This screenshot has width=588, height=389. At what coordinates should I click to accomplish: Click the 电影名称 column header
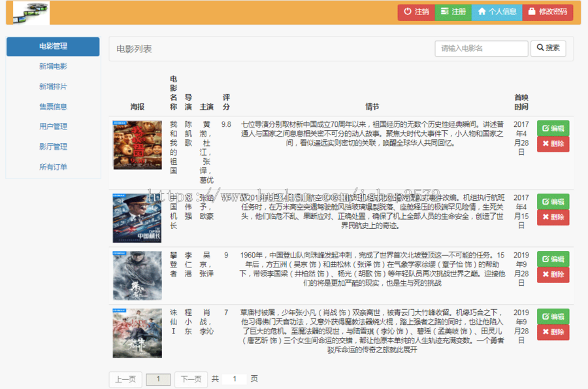point(173,93)
